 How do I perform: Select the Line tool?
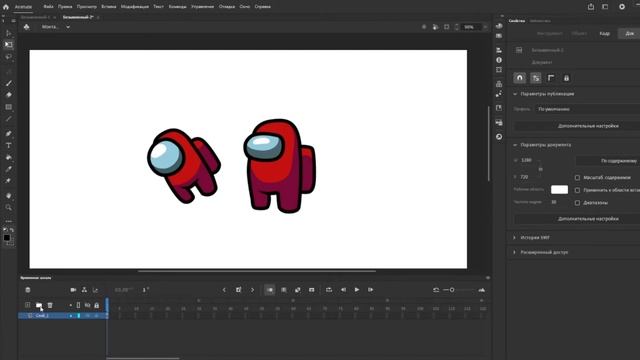[x=9, y=119]
